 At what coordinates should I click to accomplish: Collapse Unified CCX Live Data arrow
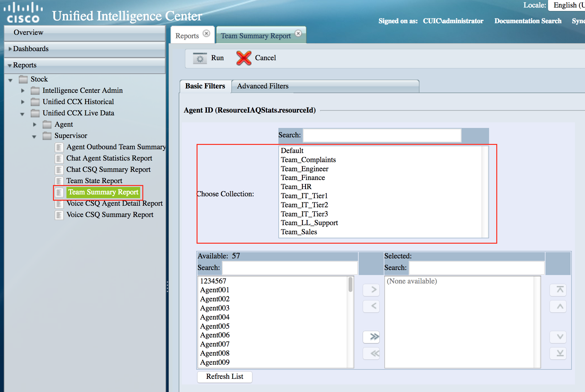coord(22,114)
